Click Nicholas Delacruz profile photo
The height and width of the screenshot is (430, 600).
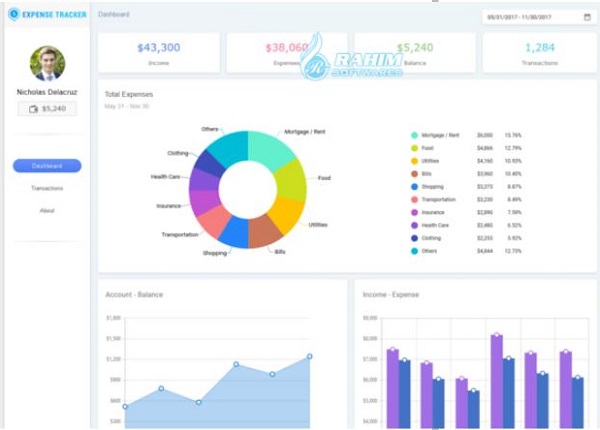point(47,64)
